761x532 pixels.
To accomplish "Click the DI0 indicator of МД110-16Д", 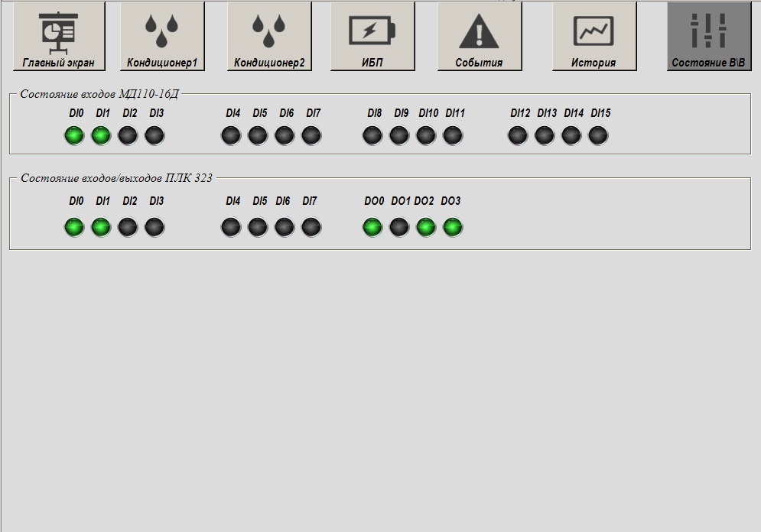I will (74, 136).
